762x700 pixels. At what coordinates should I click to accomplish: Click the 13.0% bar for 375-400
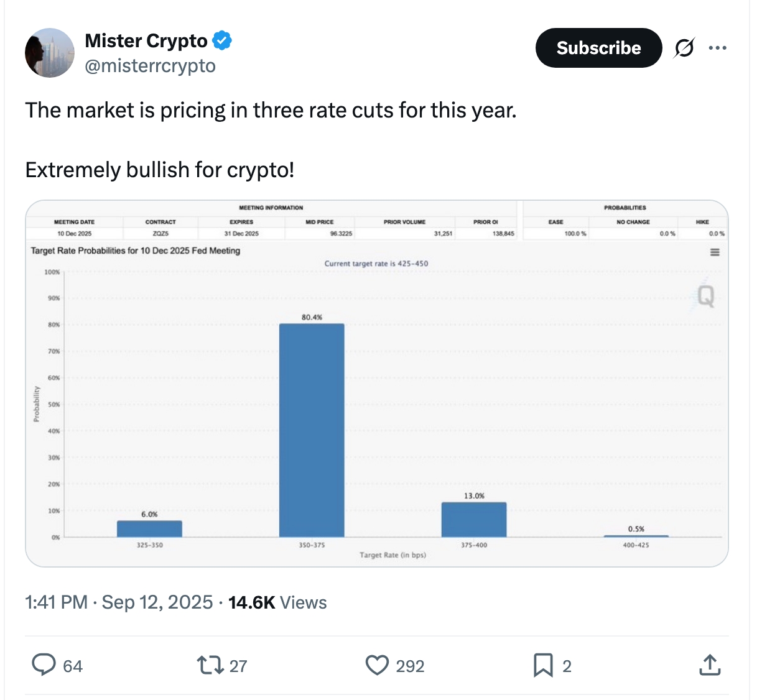[x=474, y=520]
